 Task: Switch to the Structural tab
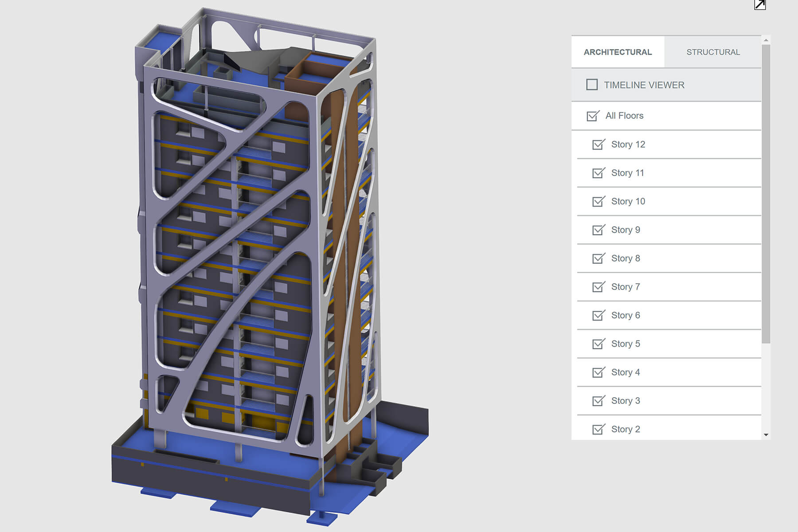[713, 52]
